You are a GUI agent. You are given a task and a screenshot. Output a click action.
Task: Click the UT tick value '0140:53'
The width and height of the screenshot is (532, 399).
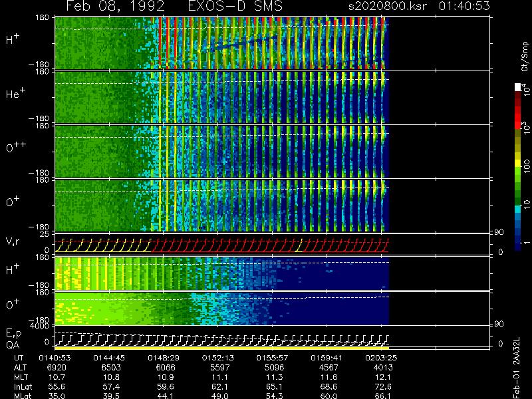55,358
